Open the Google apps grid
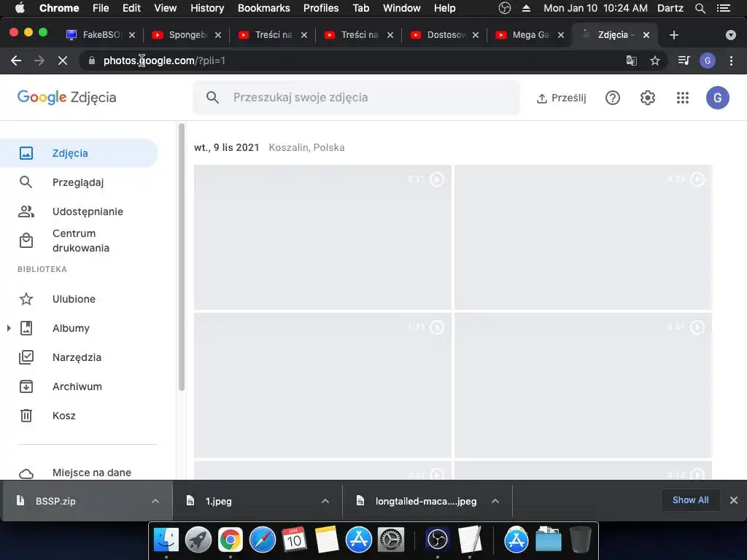 click(683, 98)
